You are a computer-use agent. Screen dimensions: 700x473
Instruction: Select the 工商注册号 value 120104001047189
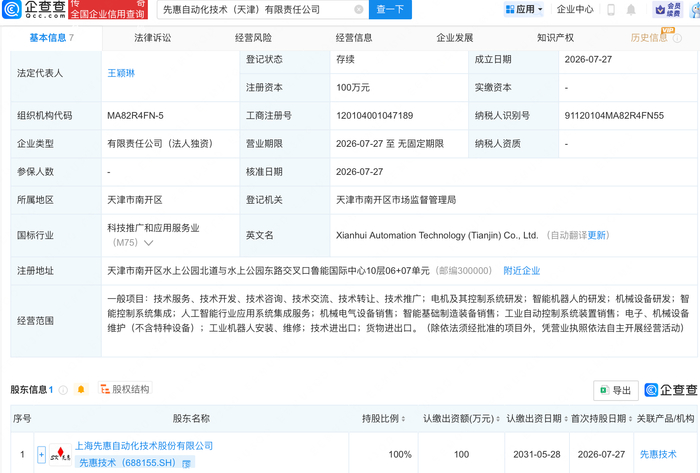(374, 116)
